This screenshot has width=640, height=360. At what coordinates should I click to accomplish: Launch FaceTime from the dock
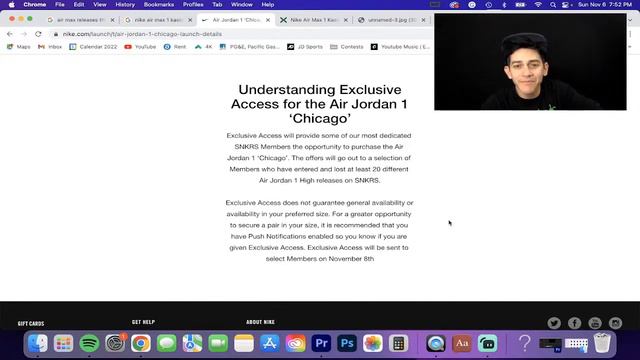point(218,343)
